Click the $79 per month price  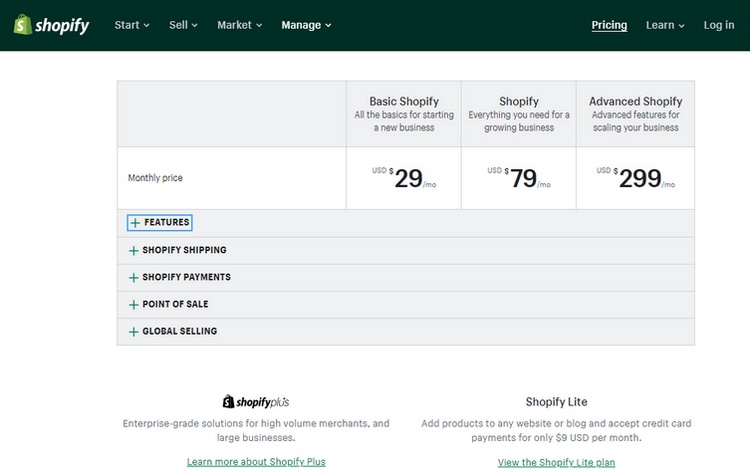pos(519,178)
